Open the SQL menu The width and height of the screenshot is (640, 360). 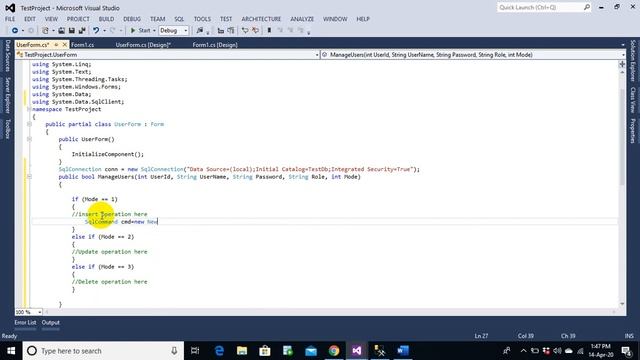[x=179, y=19]
